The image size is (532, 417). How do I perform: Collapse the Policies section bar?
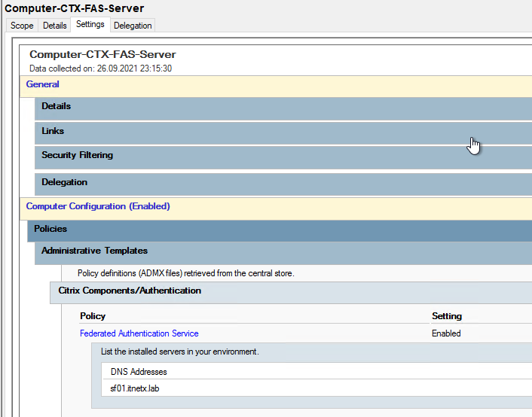pos(280,231)
